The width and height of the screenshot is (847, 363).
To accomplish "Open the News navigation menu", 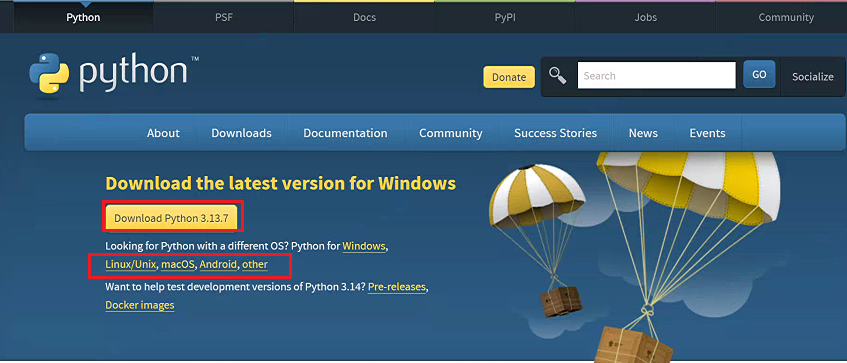I will tap(643, 133).
